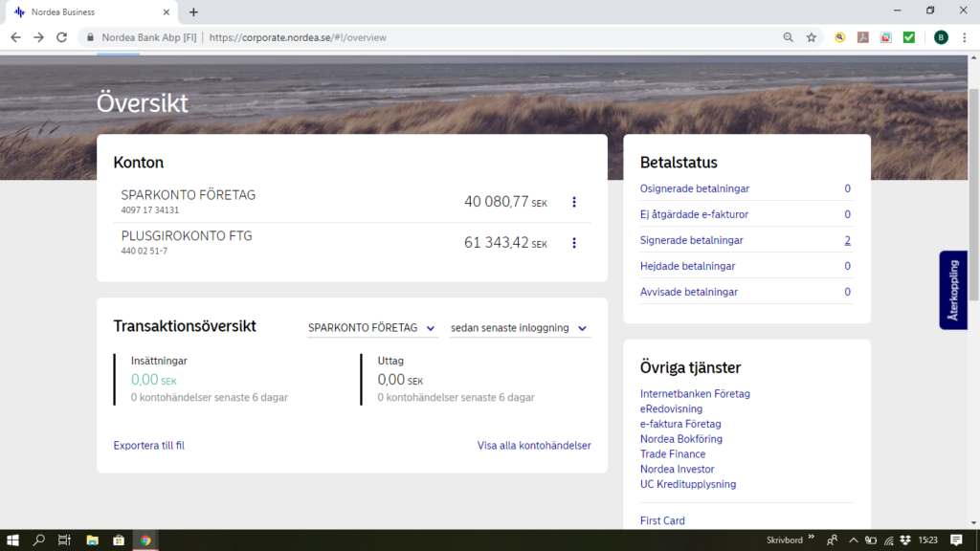Open options menu for SPARKONTO FÖRETAG account
The image size is (980, 551).
click(574, 202)
